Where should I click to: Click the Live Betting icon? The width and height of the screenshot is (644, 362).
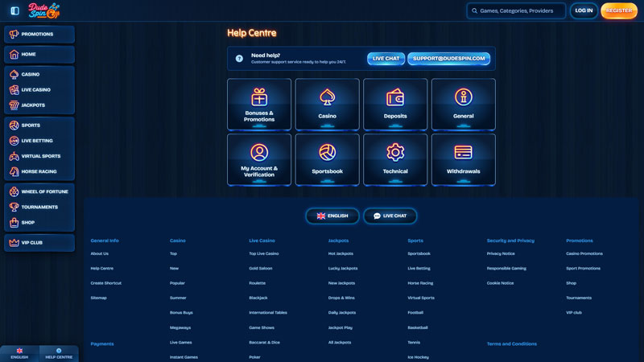tap(14, 140)
